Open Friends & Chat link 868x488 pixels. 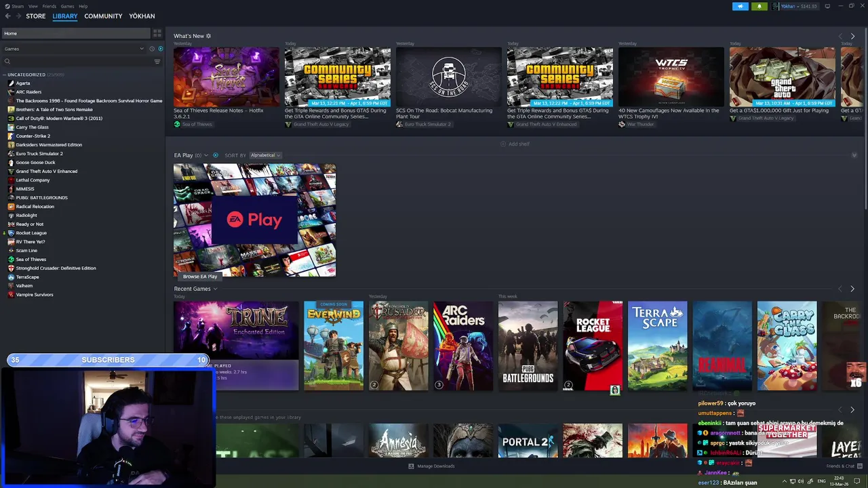tap(840, 466)
